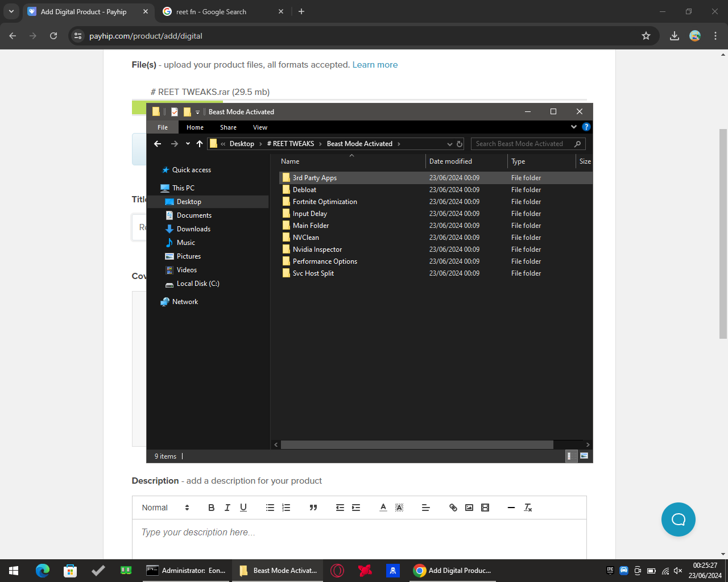
Task: Open the Payhip chat support bubble
Action: [679, 519]
